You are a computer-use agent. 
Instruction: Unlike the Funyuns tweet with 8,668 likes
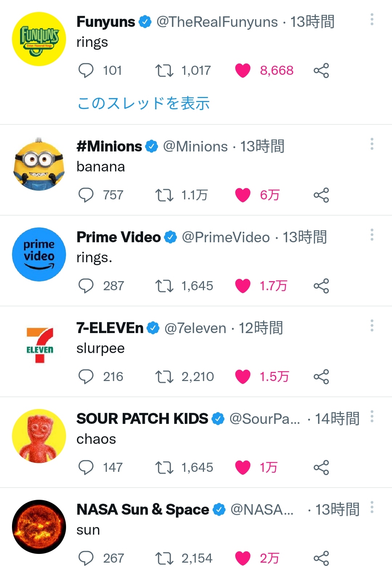click(243, 70)
